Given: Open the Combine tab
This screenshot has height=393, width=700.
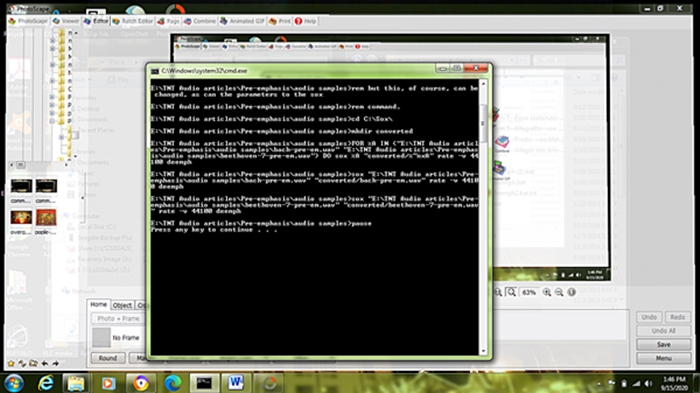Looking at the screenshot, I should point(200,21).
